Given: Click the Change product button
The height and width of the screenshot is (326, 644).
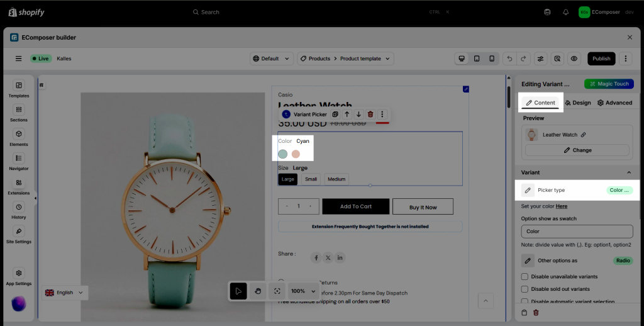Looking at the screenshot, I should tap(577, 150).
